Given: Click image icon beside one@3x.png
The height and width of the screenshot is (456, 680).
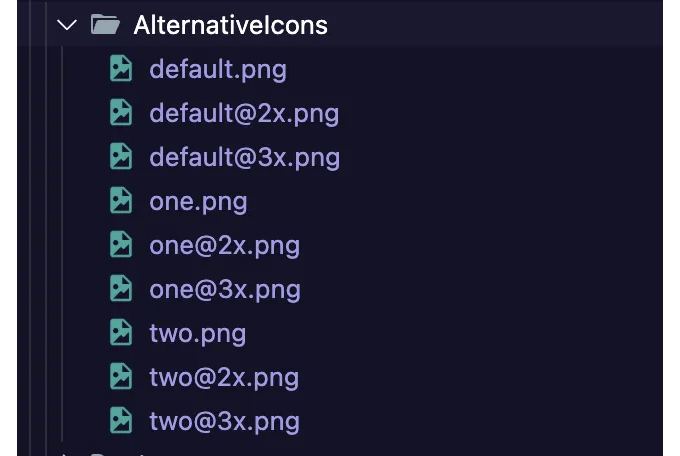Looking at the screenshot, I should point(121,288).
